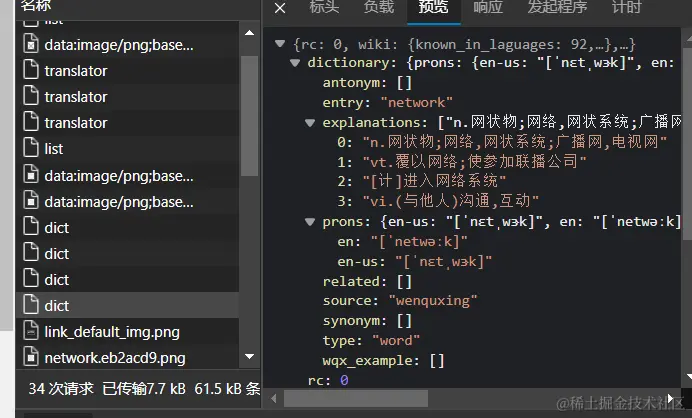Click the type "word" value
Screen dimensions: 692x418
(x=396, y=340)
